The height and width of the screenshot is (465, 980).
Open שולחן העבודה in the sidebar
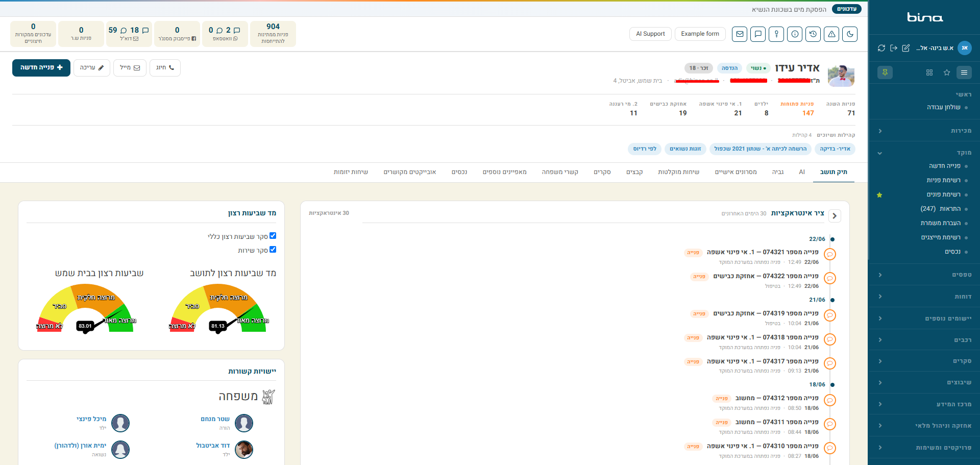[x=944, y=107]
